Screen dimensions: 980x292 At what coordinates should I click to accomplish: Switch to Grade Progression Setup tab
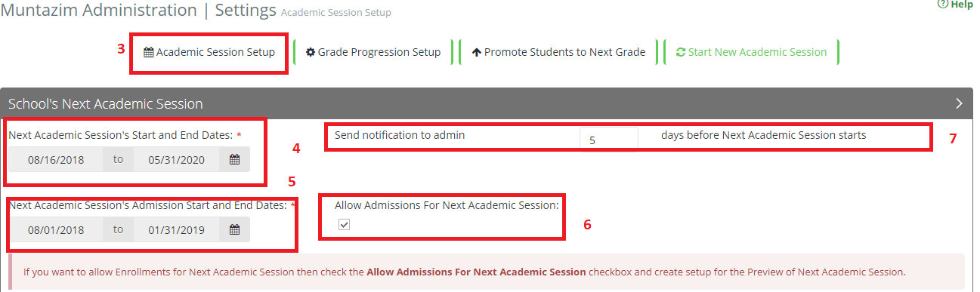[373, 53]
